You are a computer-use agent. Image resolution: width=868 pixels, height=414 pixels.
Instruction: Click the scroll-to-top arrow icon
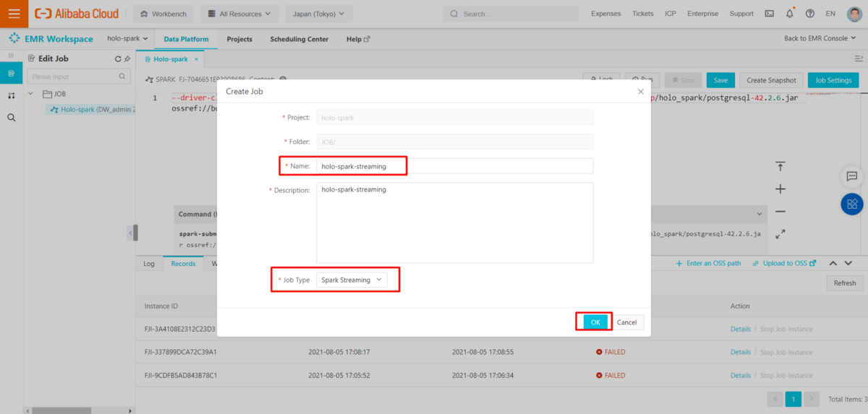tap(780, 167)
